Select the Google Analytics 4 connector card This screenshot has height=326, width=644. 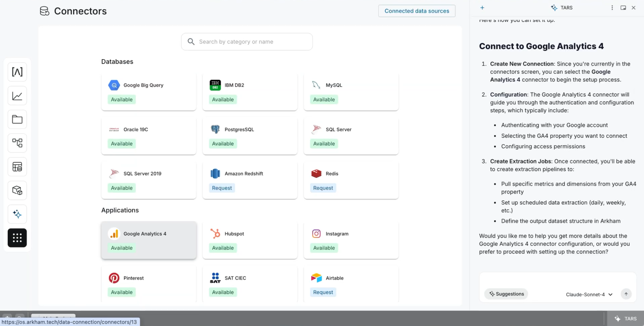click(x=149, y=240)
